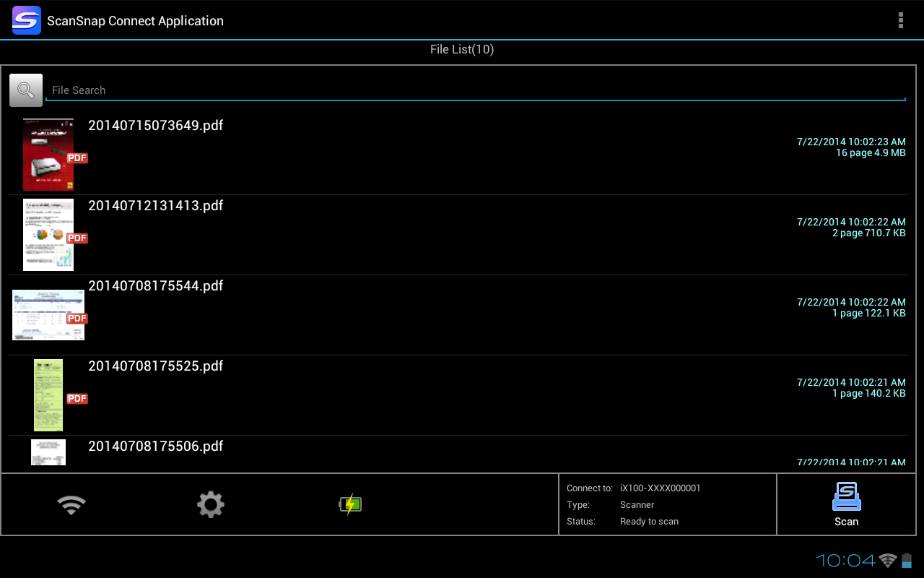The image size is (924, 578).
Task: Open settings via the gear icon
Action: click(211, 504)
